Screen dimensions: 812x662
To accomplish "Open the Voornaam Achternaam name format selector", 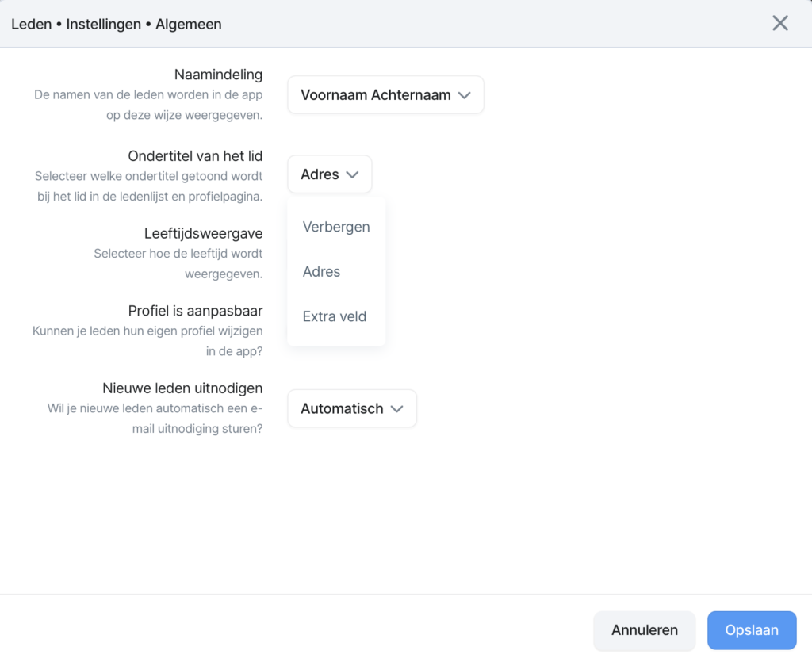I will tap(385, 94).
